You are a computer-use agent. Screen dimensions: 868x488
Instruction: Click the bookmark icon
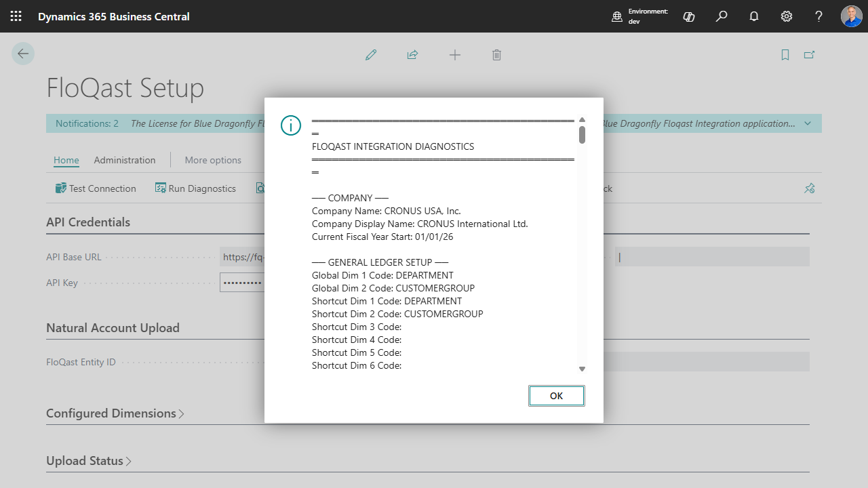pos(785,55)
